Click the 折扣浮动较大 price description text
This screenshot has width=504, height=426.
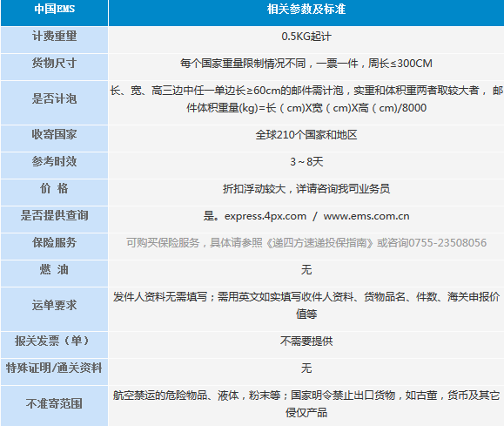coord(254,189)
